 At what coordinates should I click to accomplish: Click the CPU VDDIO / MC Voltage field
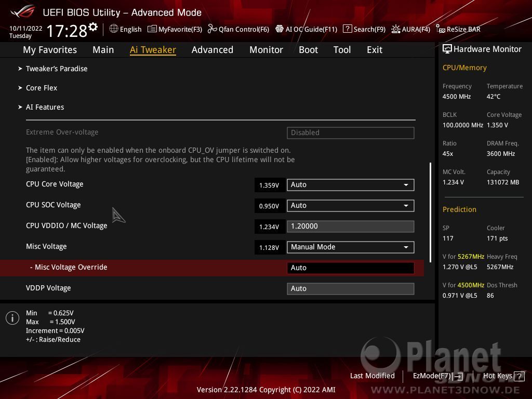point(351,227)
